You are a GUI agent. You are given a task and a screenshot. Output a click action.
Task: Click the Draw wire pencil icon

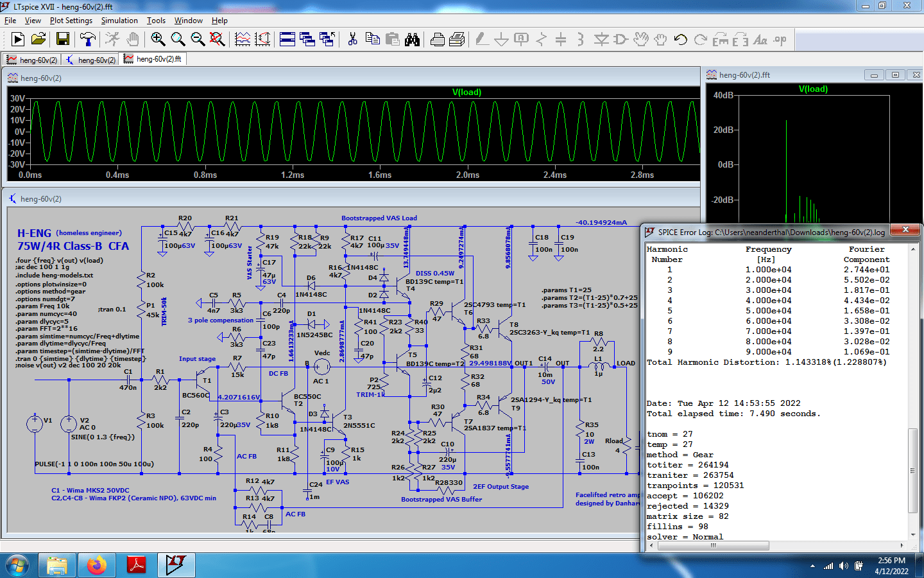pos(482,40)
